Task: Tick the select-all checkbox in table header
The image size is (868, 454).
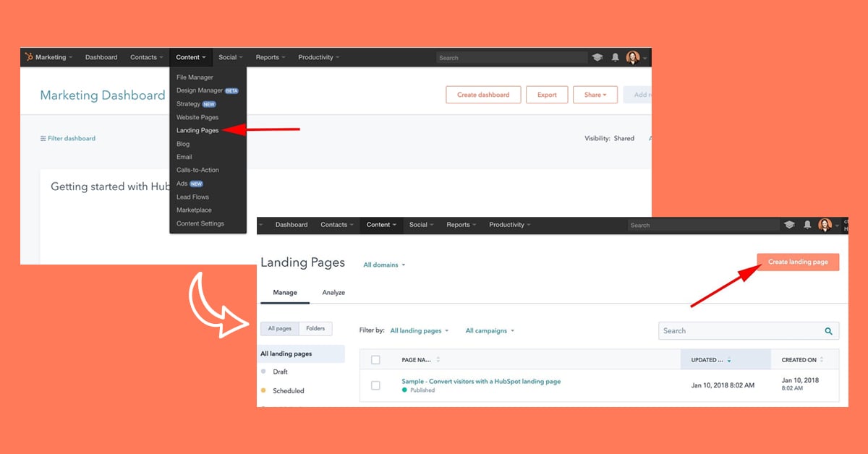Action: pyautogui.click(x=375, y=359)
